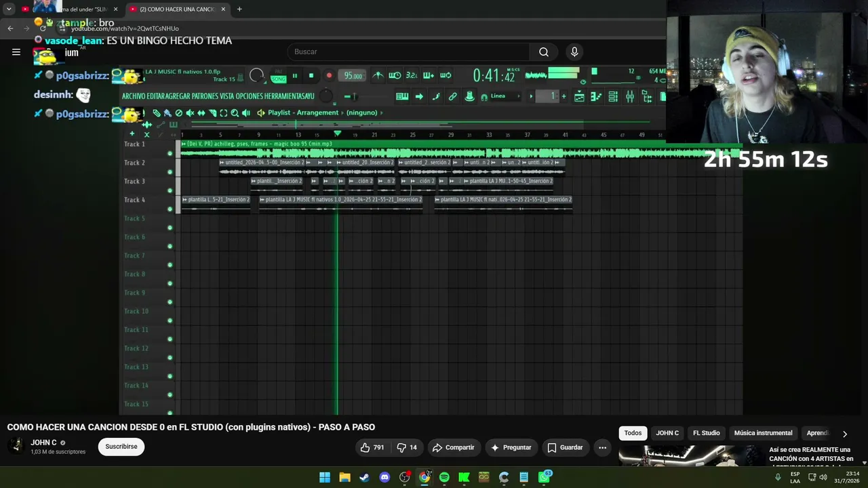Image resolution: width=868 pixels, height=488 pixels.
Task: Like the video with 791 likes
Action: tap(372, 447)
